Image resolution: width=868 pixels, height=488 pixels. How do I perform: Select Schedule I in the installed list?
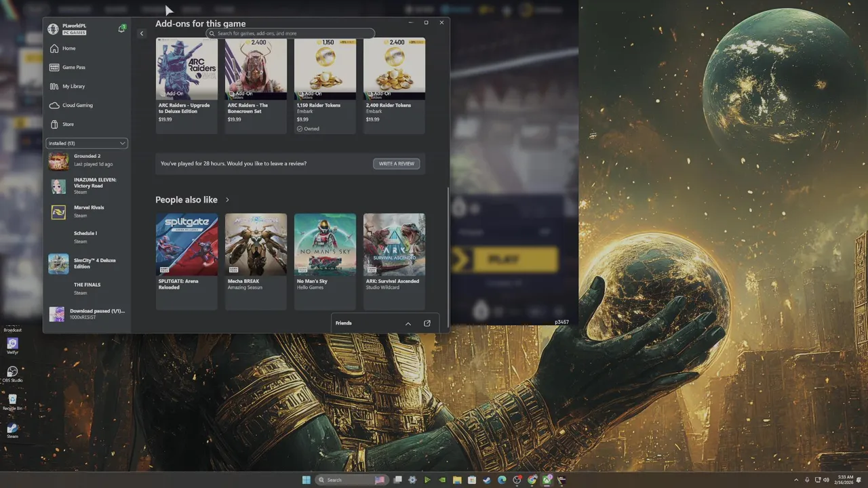[87, 237]
